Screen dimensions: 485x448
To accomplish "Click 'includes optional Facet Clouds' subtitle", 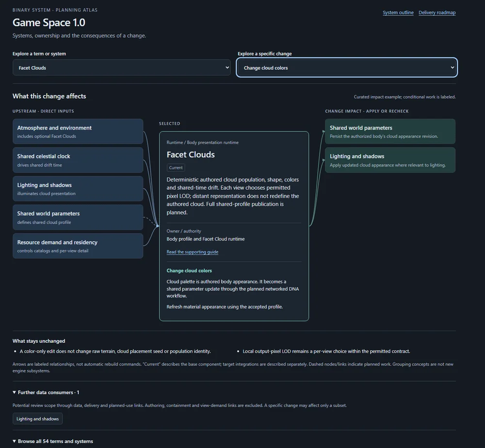I will (x=47, y=136).
